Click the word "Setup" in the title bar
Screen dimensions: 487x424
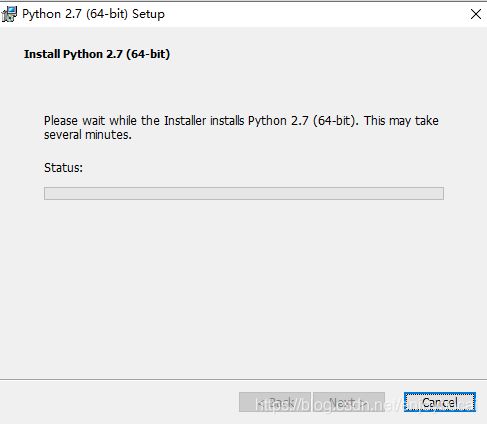[149, 14]
